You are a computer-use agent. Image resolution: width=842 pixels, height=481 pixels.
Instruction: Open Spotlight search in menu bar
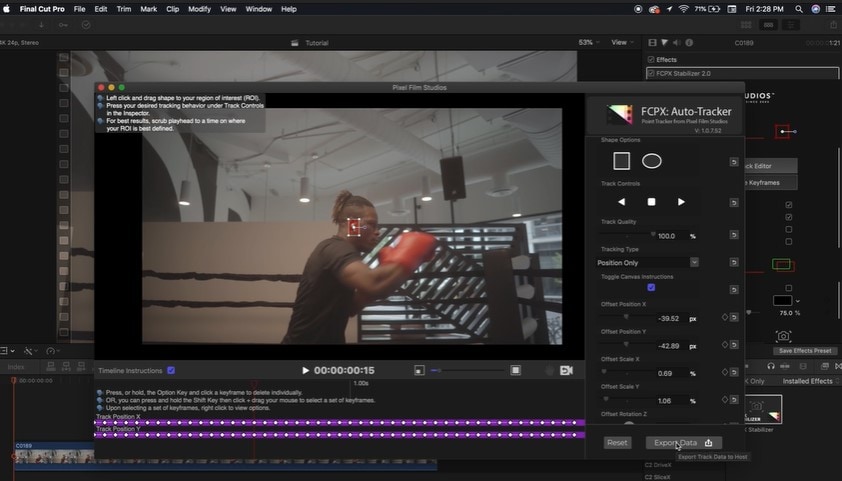[799, 9]
